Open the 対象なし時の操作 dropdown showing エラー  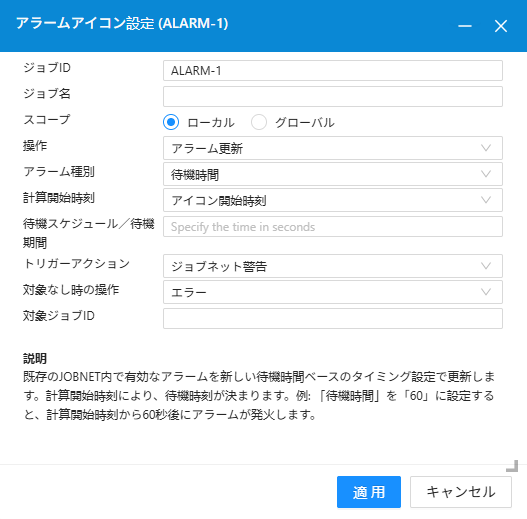click(x=333, y=292)
